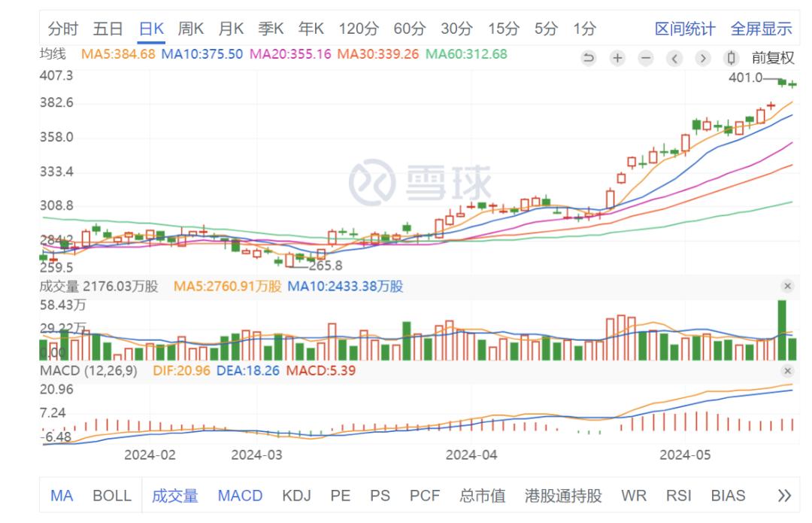
Task: Select the MACD indicator at the bottom bar
Action: (x=239, y=496)
